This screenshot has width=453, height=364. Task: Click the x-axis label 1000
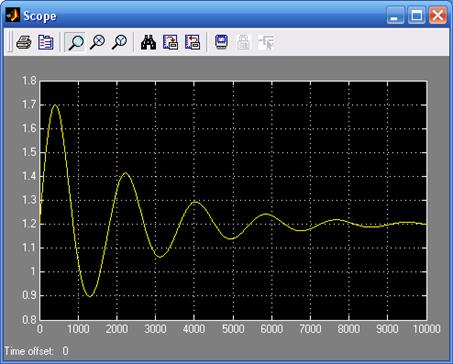point(78,329)
